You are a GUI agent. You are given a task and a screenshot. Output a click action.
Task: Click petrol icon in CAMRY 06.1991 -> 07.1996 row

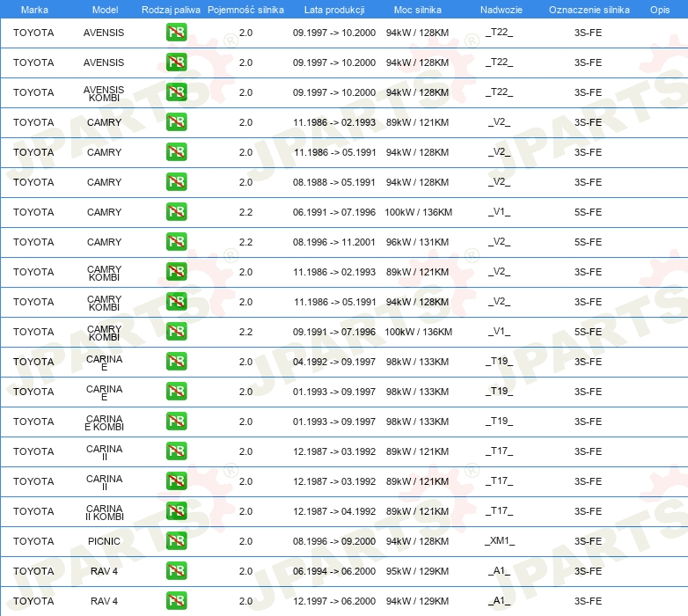(176, 211)
